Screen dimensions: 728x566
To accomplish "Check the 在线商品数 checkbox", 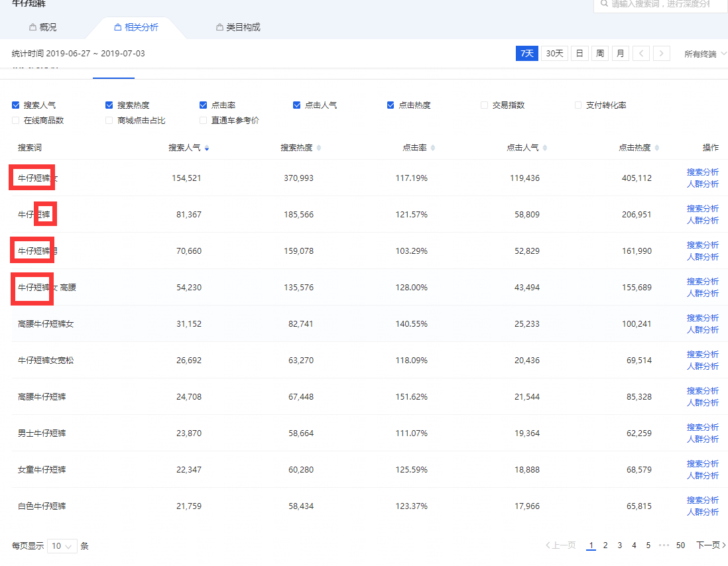I will (x=16, y=121).
